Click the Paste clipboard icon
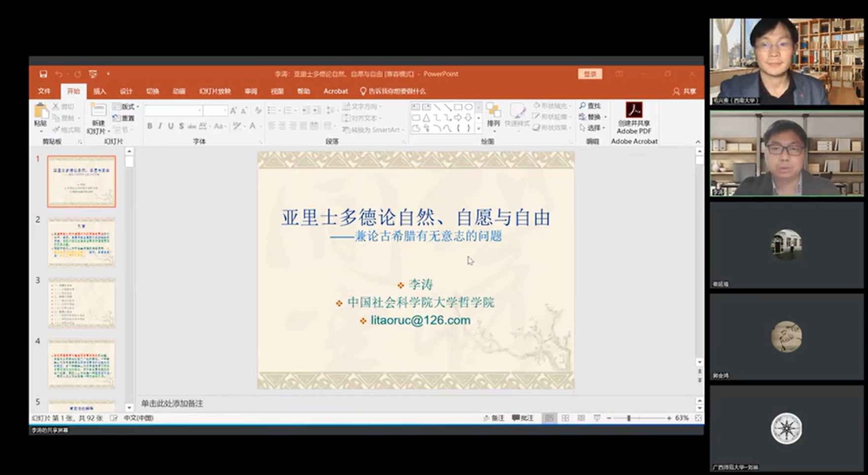 40,113
